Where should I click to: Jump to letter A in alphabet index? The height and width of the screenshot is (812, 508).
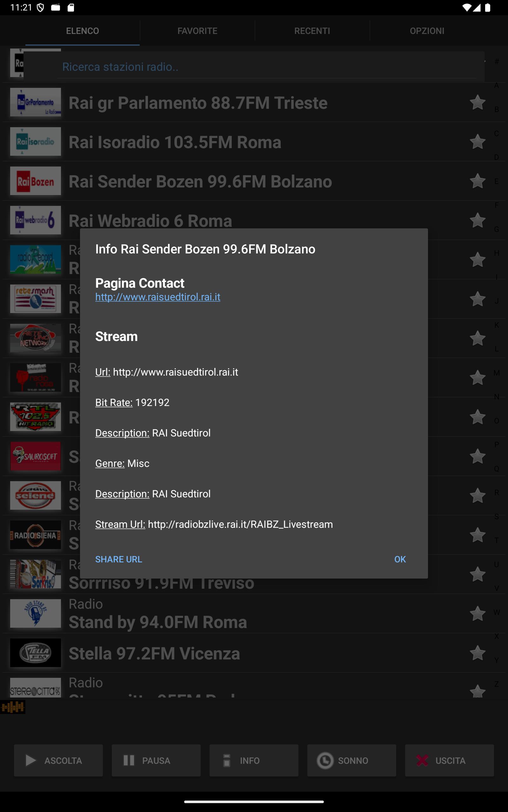[497, 86]
